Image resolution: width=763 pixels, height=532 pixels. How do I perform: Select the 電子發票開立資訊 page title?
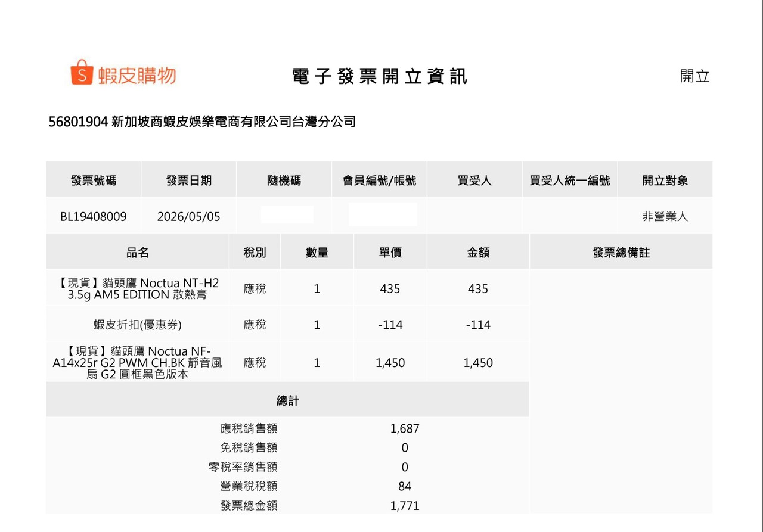(x=380, y=76)
